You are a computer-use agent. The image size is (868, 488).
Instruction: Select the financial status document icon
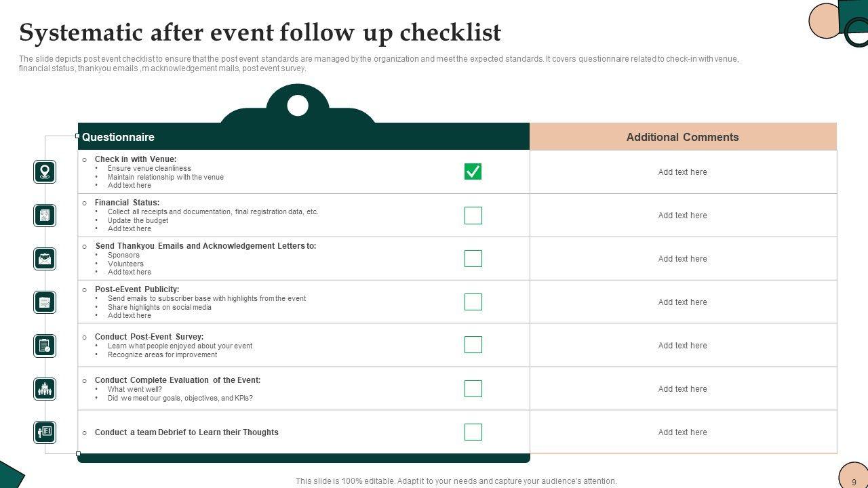45,216
